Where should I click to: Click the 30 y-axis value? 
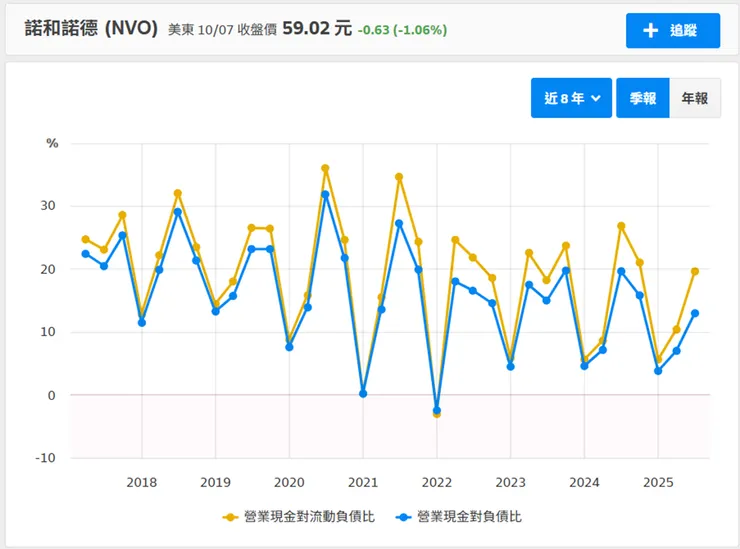(48, 206)
